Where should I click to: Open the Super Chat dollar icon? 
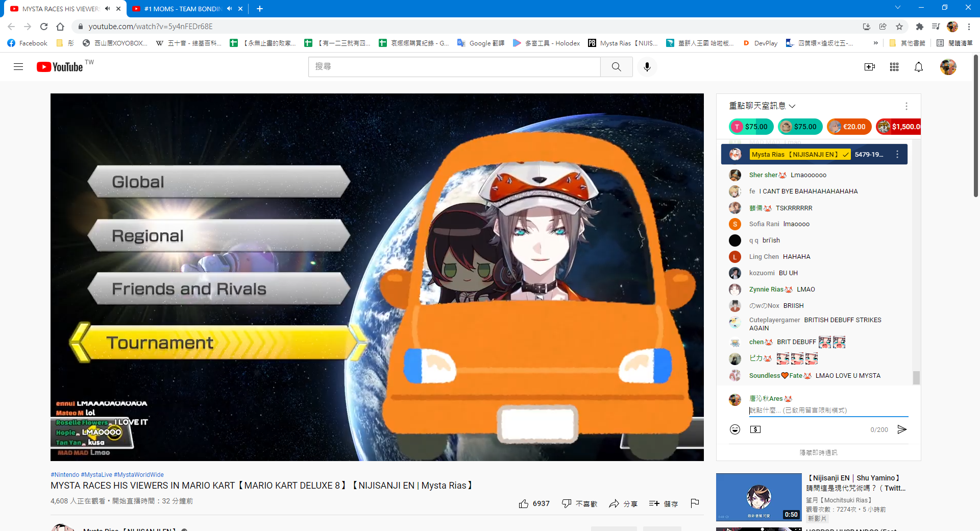click(x=755, y=429)
